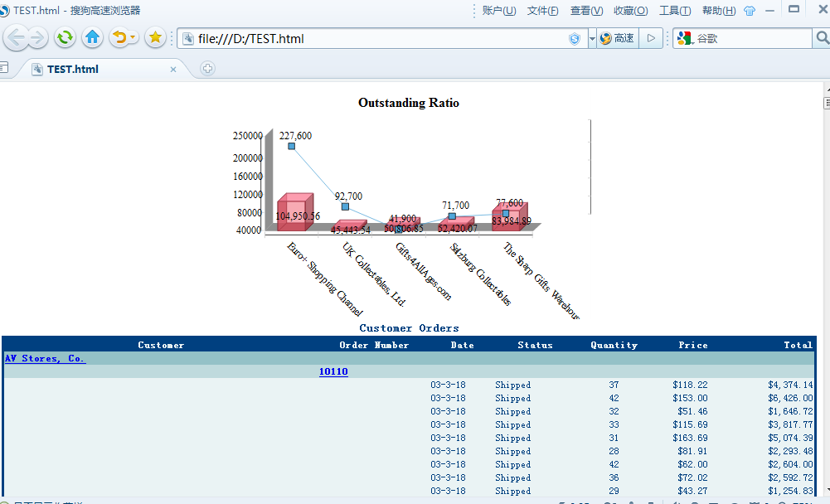Click the 92,700 line data point marker
This screenshot has height=504, width=830.
point(345,207)
